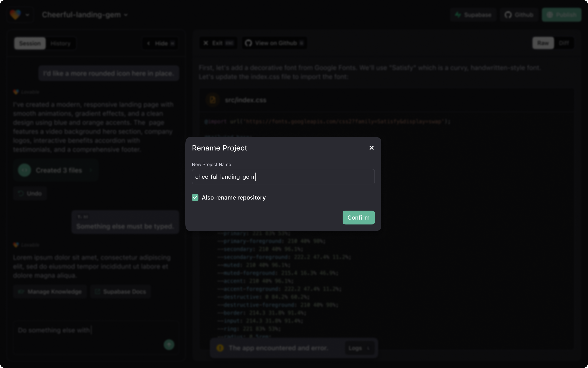The image size is (588, 368).
Task: Hide the chat panel
Action: pyautogui.click(x=160, y=43)
